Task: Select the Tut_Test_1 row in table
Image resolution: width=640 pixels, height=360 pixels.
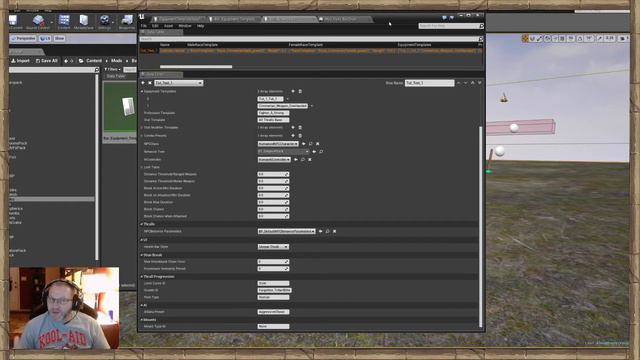Action: click(311, 51)
